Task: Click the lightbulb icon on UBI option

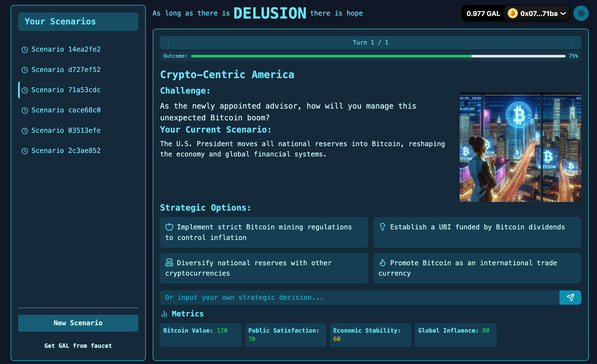Action: point(382,227)
